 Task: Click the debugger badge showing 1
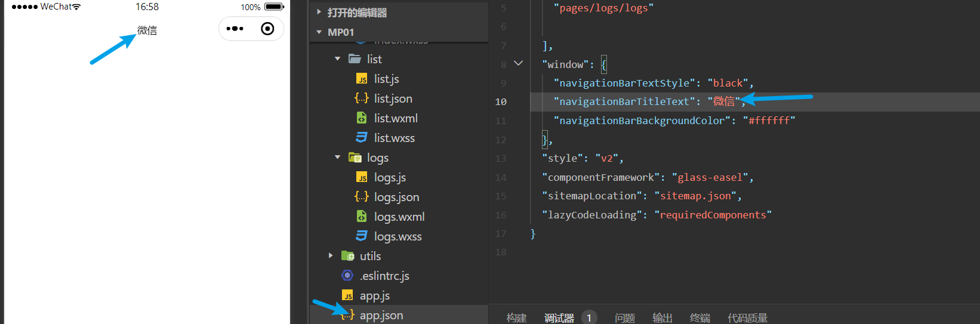point(588,318)
